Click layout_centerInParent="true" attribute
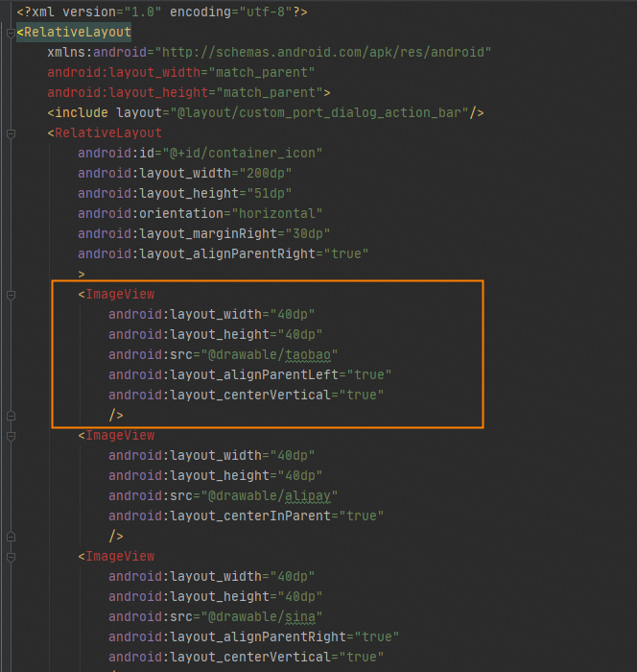This screenshot has height=672, width=637. pyautogui.click(x=246, y=516)
